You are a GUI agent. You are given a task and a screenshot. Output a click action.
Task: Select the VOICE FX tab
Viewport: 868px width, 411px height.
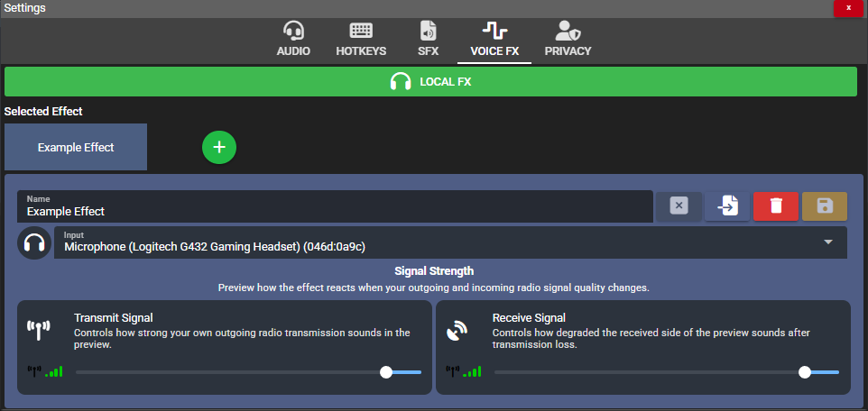(x=494, y=40)
